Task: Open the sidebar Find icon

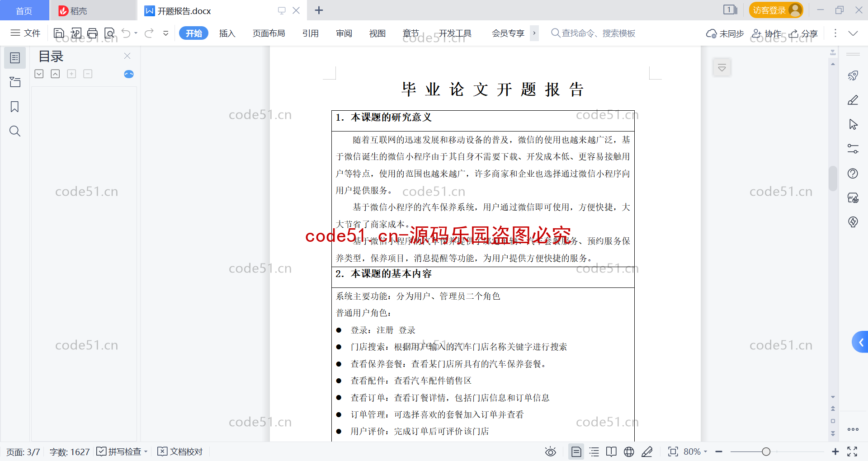Action: 15,131
